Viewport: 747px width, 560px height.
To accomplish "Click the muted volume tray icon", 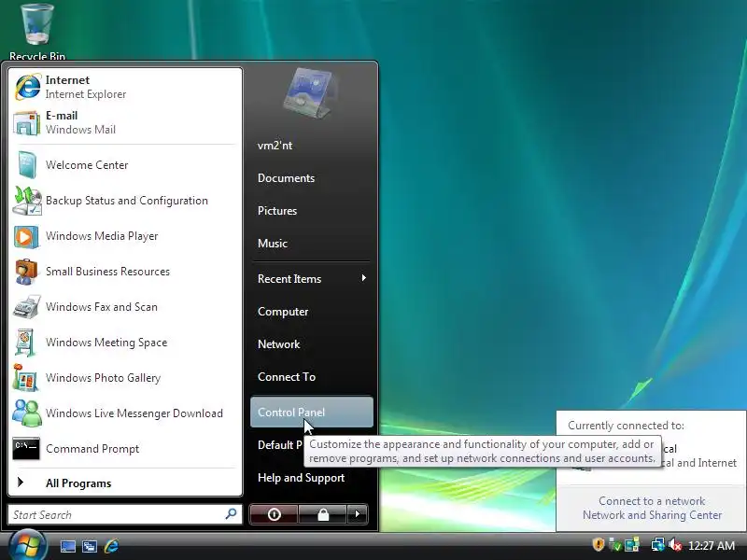I will click(674, 545).
